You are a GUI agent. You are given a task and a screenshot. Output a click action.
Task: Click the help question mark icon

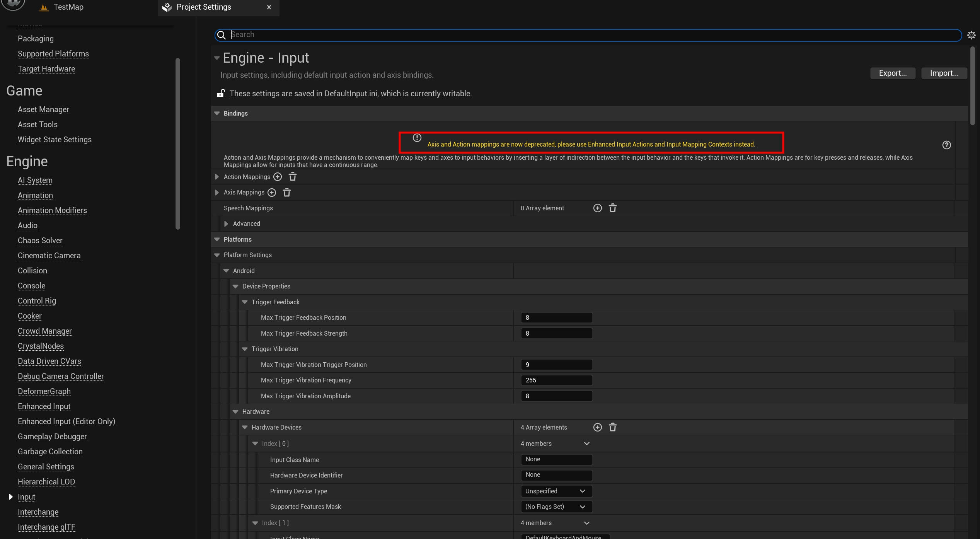point(946,145)
